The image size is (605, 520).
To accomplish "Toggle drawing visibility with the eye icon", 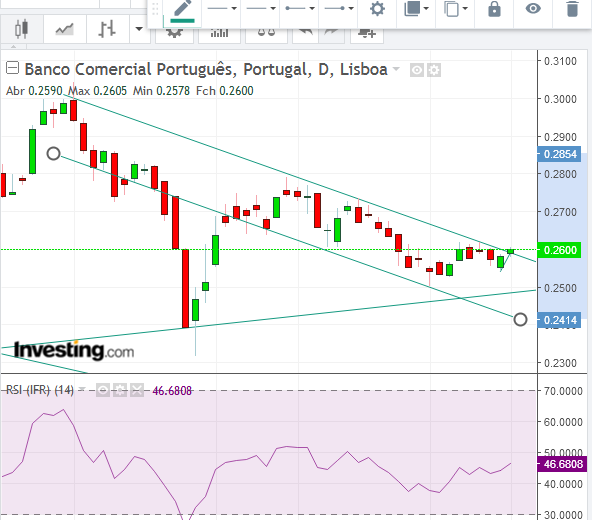I will [x=533, y=8].
